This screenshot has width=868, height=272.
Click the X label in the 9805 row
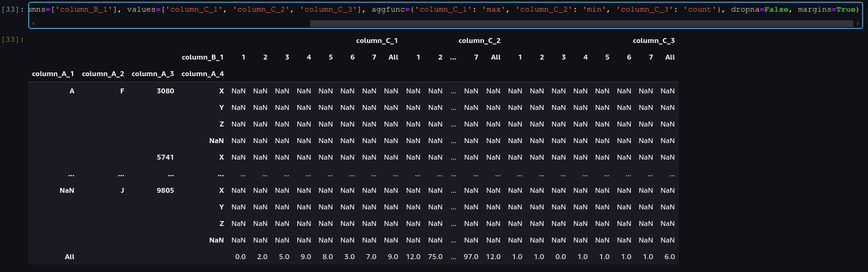pyautogui.click(x=221, y=190)
